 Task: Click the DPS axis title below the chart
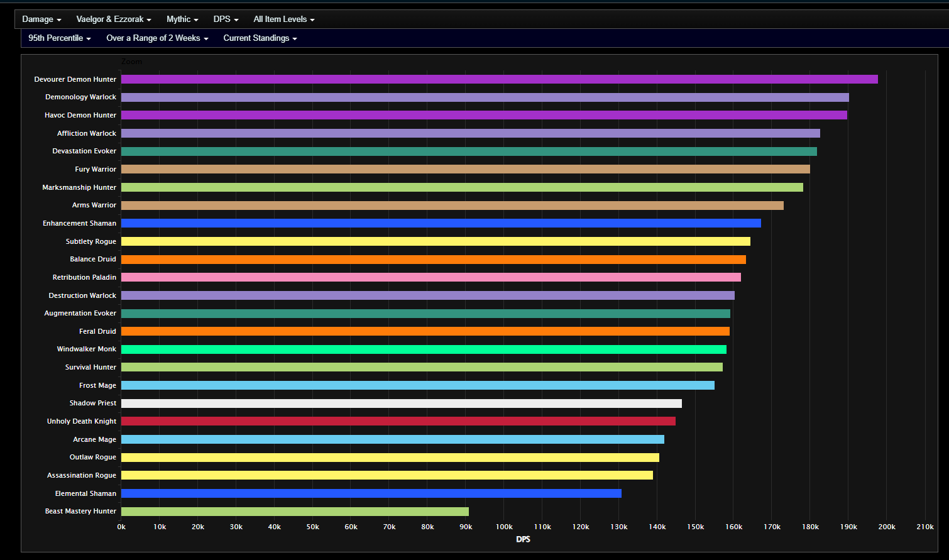523,539
